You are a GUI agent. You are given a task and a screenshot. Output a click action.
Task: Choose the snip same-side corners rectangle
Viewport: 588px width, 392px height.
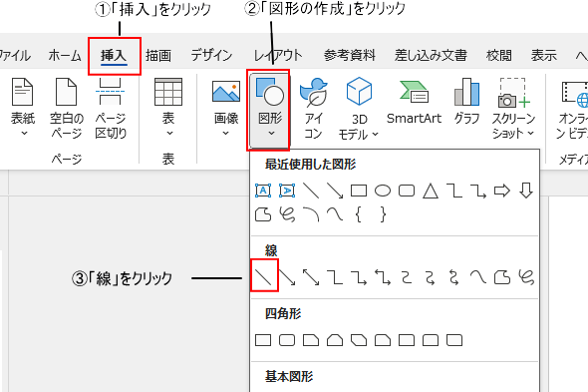[335, 340]
